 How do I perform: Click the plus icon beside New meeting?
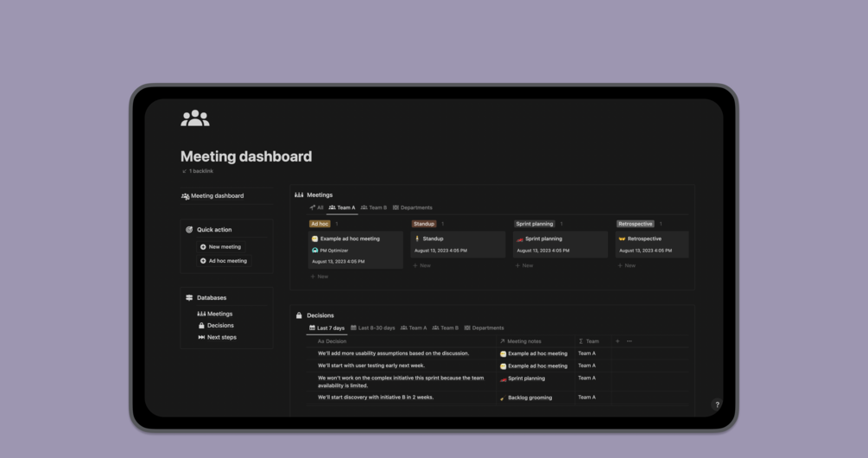click(x=203, y=247)
